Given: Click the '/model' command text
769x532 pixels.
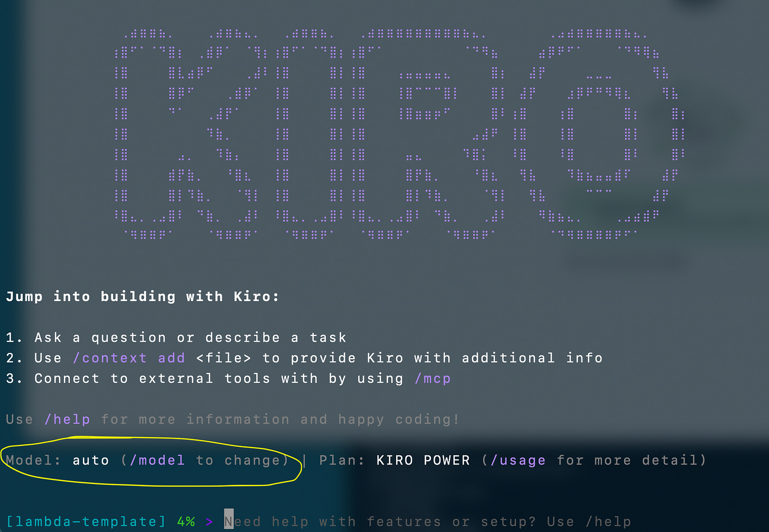Looking at the screenshot, I should (x=157, y=460).
